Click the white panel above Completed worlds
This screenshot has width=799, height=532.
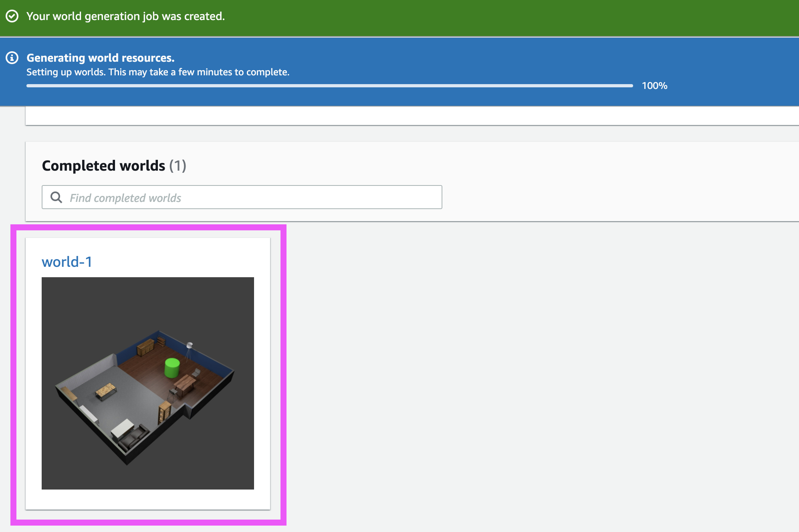pyautogui.click(x=401, y=116)
